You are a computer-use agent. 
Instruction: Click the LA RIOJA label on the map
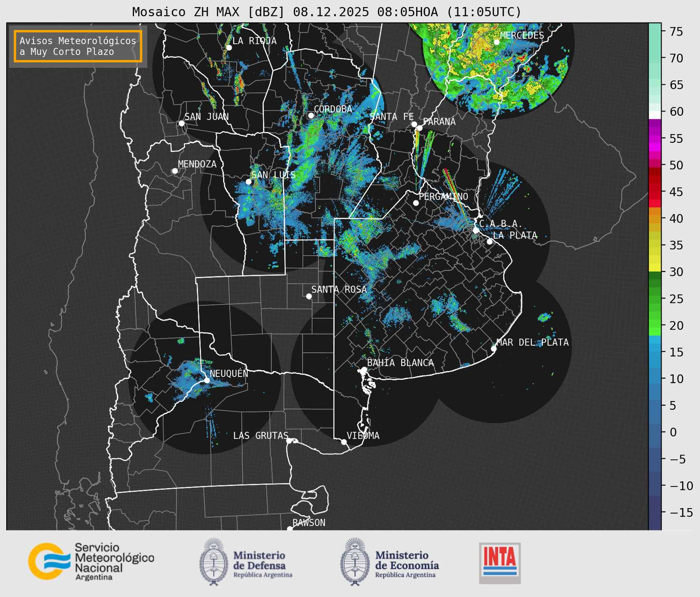point(254,41)
